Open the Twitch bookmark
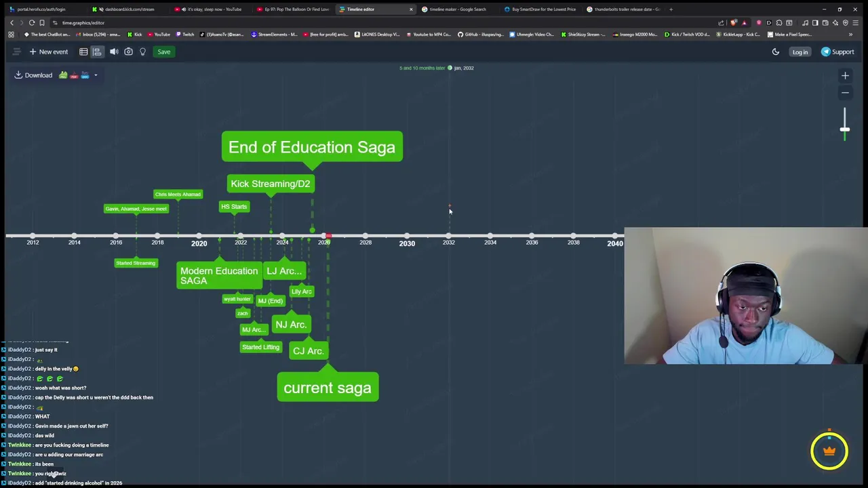This screenshot has width=868, height=488. pos(185,35)
